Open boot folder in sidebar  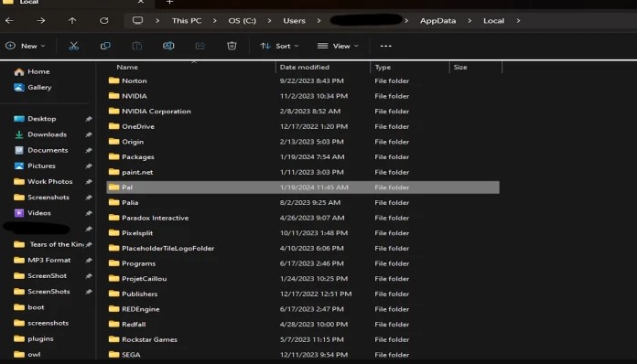tap(29, 307)
